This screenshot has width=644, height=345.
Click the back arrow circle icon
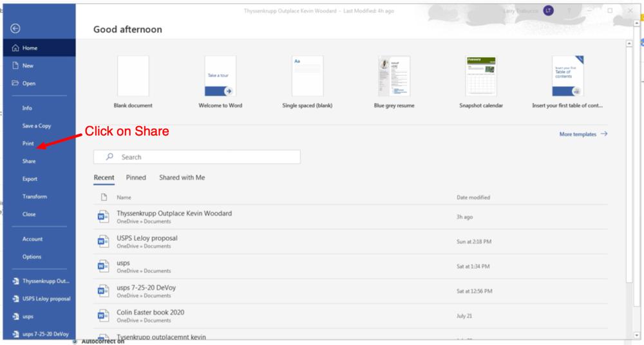15,28
